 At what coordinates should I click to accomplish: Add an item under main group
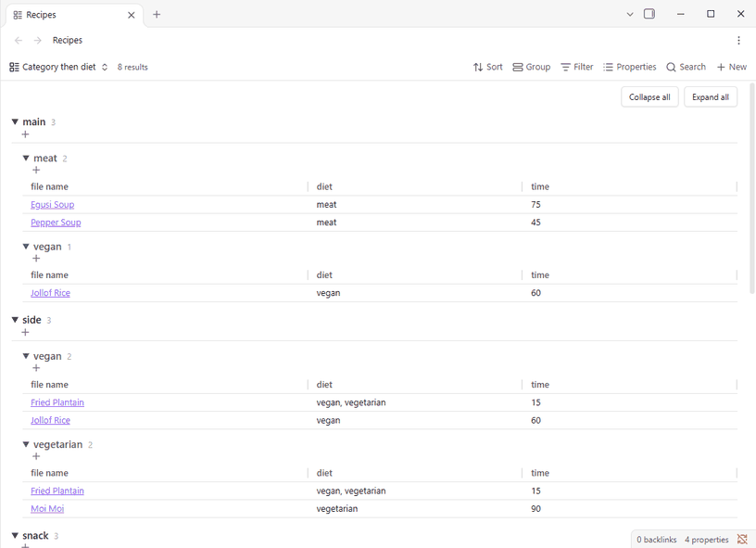26,134
